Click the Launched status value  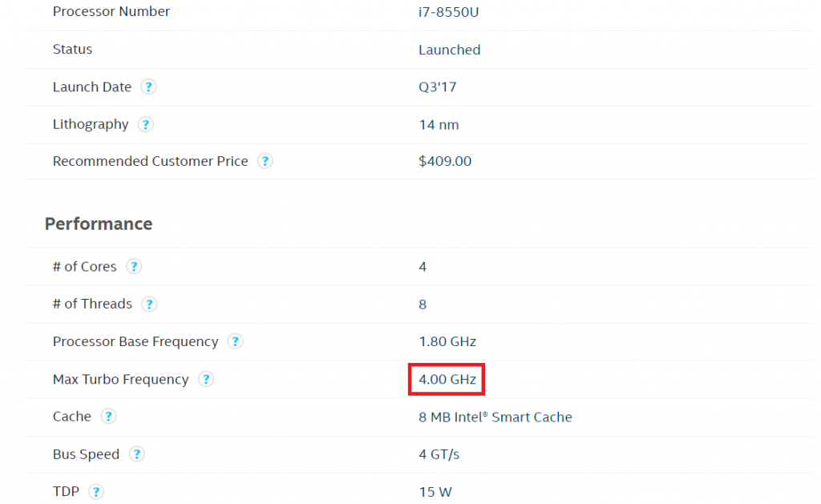(449, 50)
